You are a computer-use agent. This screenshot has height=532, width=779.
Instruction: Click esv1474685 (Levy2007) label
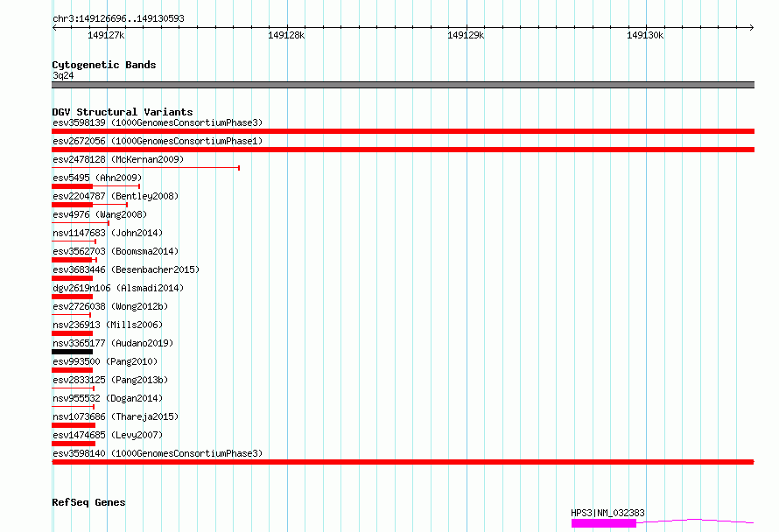pyautogui.click(x=108, y=435)
